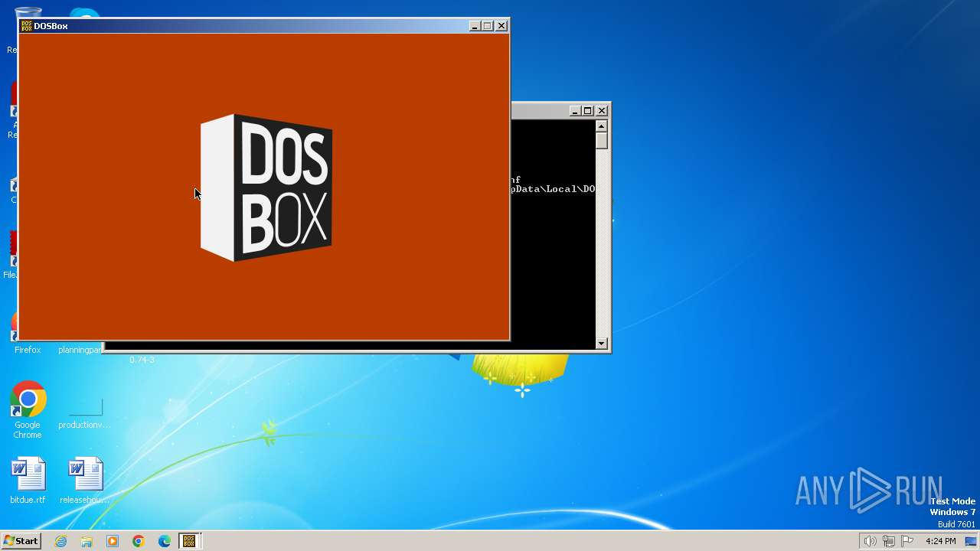980x551 pixels.
Task: Click the Show desktop button
Action: (971, 541)
